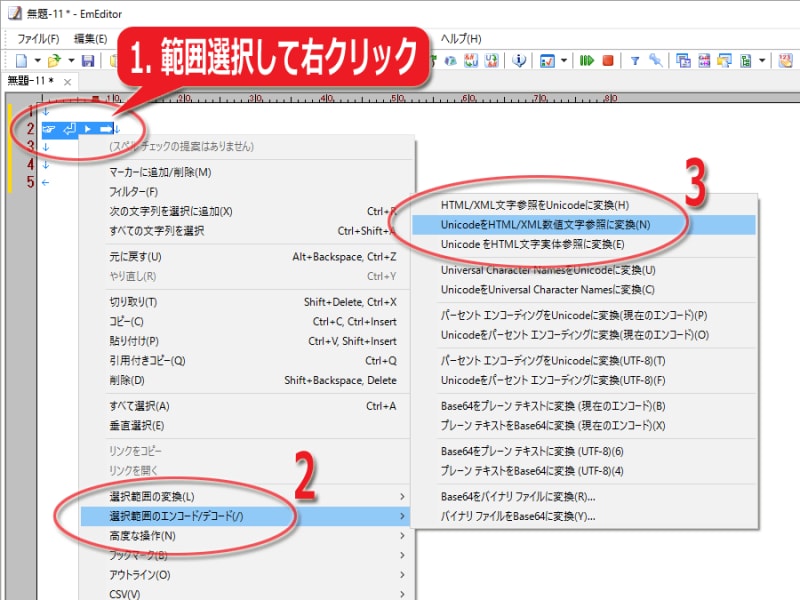
Task: Click the Save floppy disk icon
Action: tap(88, 61)
